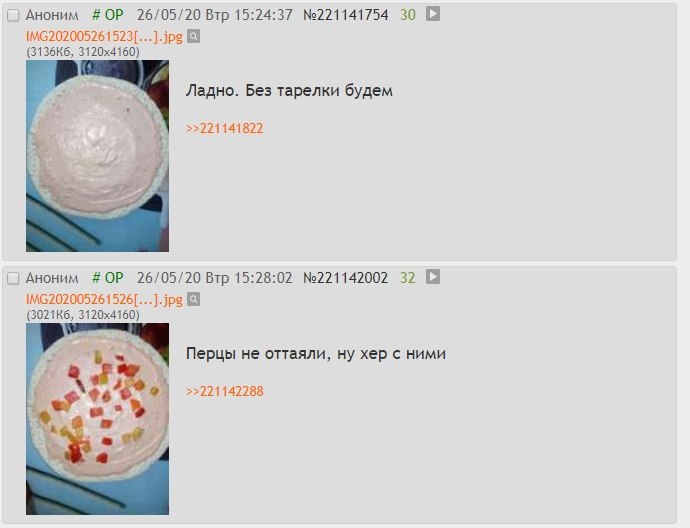690x528 pixels.
Task: Open the IMG202005261526[...].jpg file link
Action: click(x=104, y=300)
